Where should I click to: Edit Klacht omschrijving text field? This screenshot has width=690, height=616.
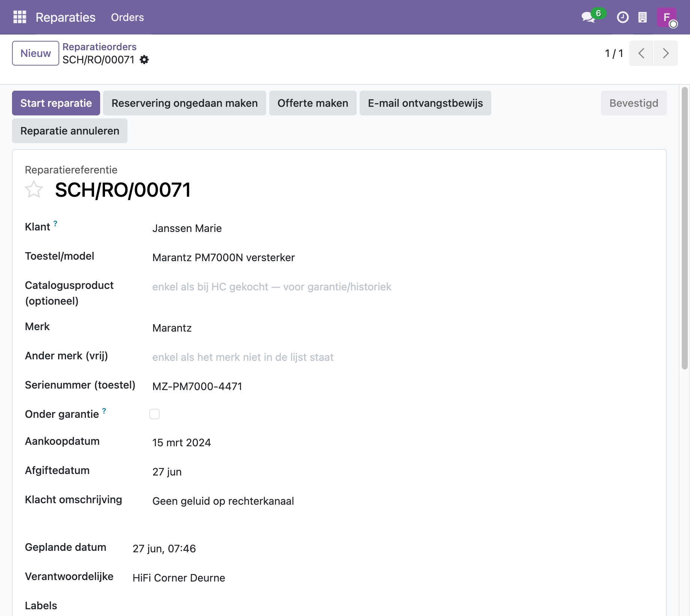pyautogui.click(x=403, y=501)
